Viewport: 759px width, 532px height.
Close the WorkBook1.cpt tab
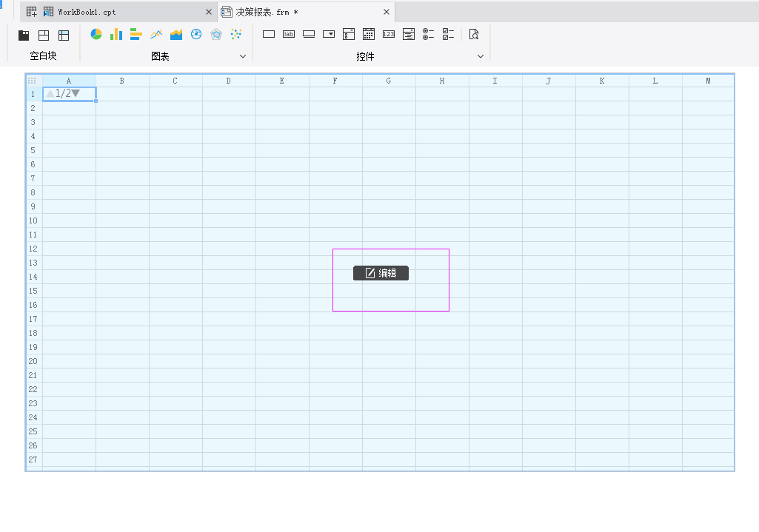(209, 12)
